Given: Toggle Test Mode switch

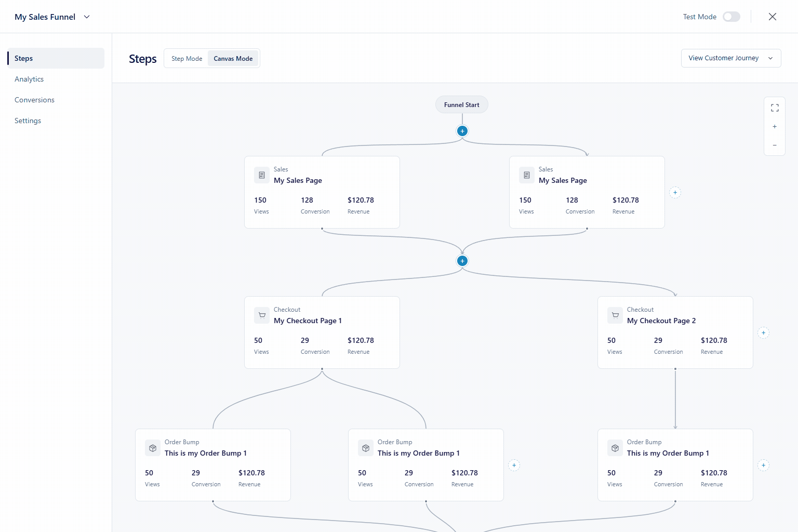Looking at the screenshot, I should pos(731,17).
